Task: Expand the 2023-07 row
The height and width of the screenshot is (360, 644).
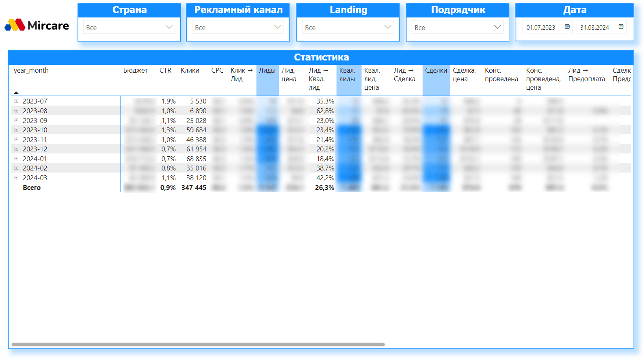Action: click(16, 101)
